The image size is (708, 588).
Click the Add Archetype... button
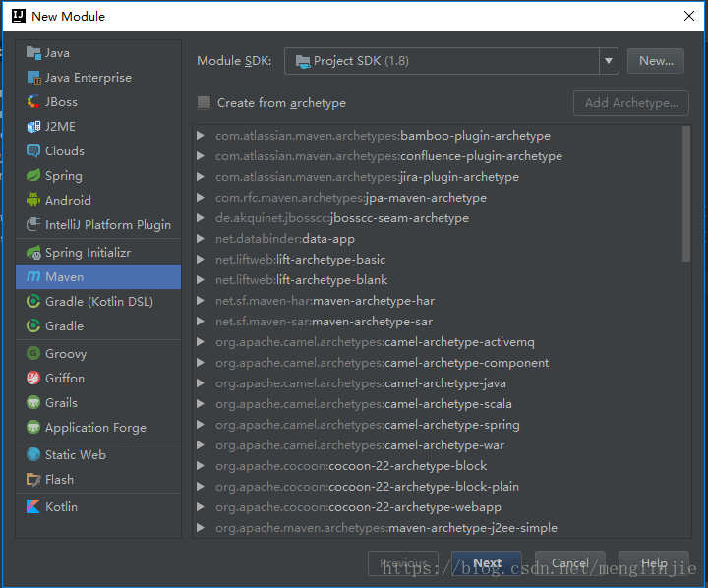631,103
